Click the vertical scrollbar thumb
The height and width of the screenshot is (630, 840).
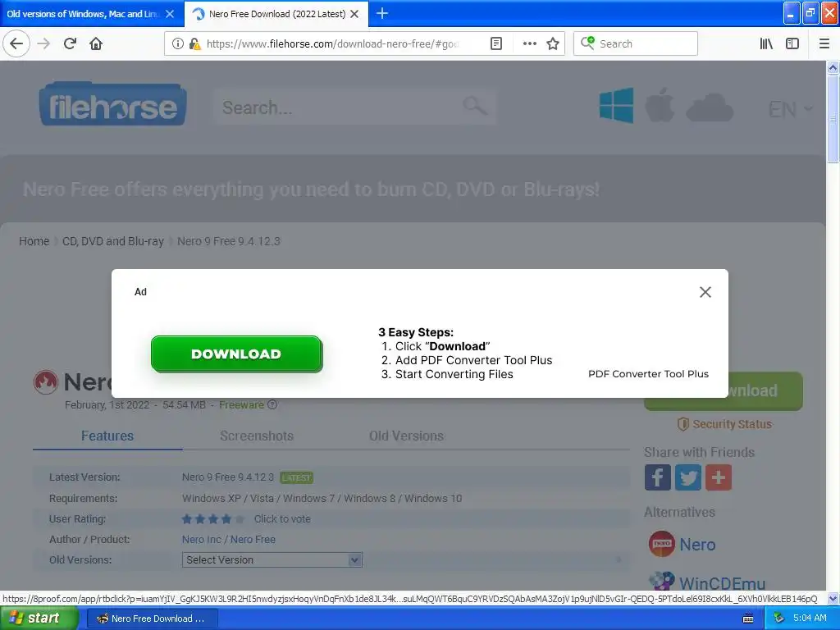[833, 118]
